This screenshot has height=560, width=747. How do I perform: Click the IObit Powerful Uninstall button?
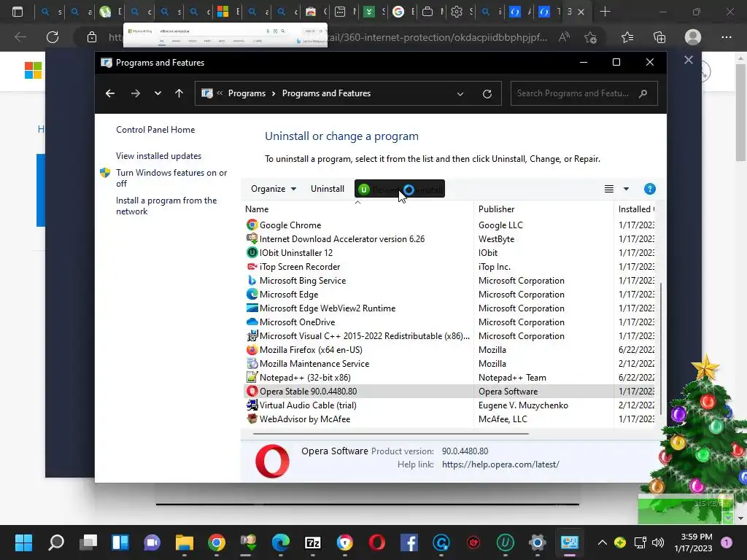click(x=400, y=189)
